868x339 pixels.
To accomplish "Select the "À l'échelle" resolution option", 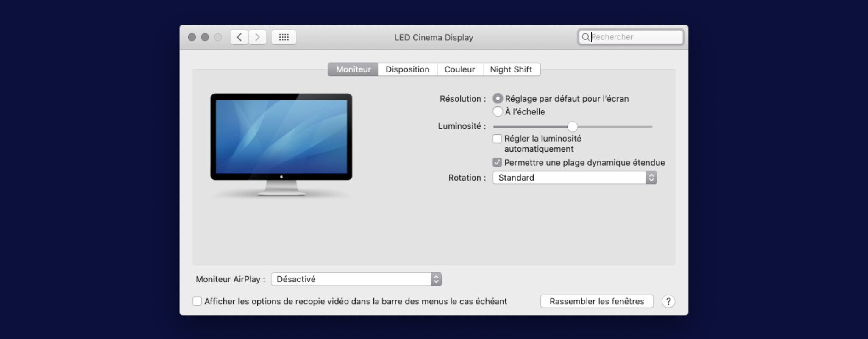I will click(498, 112).
